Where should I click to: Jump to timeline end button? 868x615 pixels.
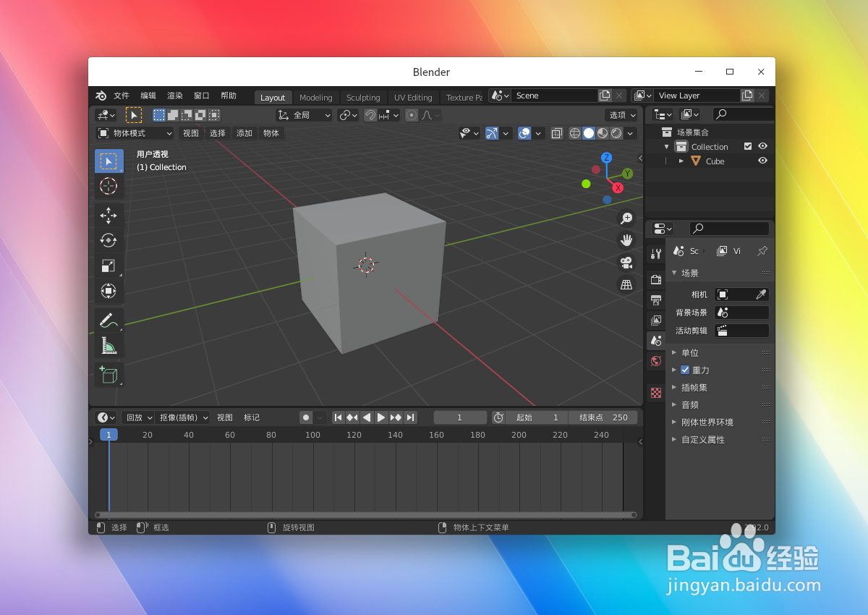click(x=410, y=417)
